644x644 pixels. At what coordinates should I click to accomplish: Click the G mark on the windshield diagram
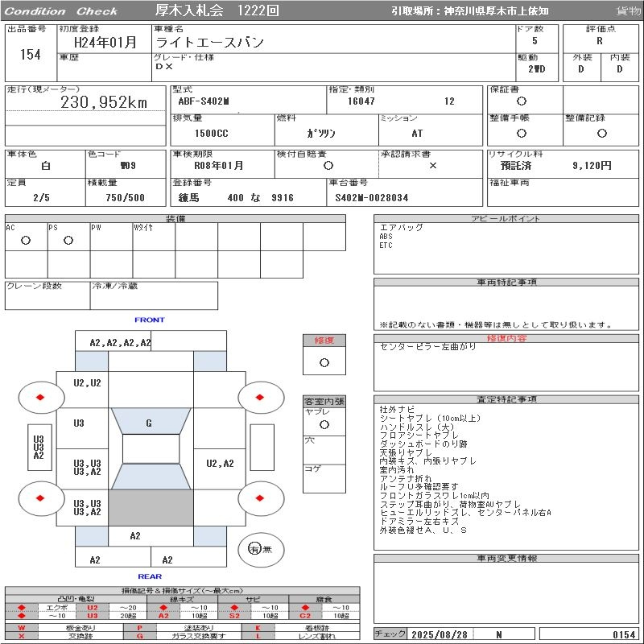click(x=149, y=423)
